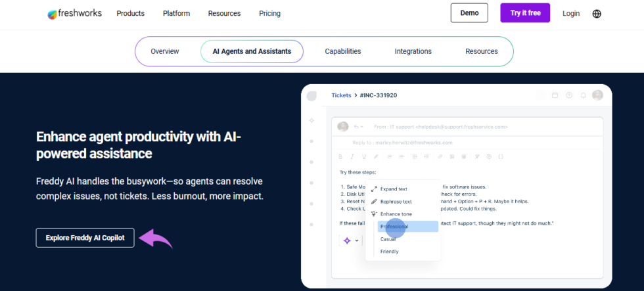The height and width of the screenshot is (291, 644).
Task: Click the Tickets breadcrumb link
Action: 341,95
